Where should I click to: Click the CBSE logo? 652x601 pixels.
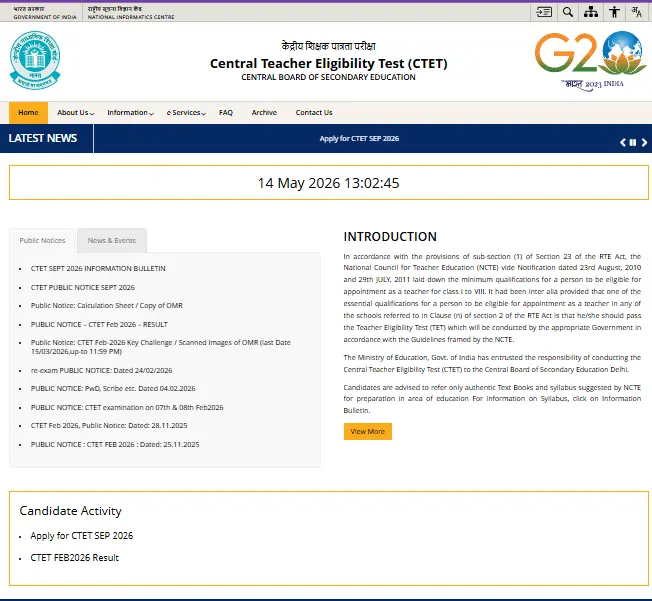click(x=35, y=60)
